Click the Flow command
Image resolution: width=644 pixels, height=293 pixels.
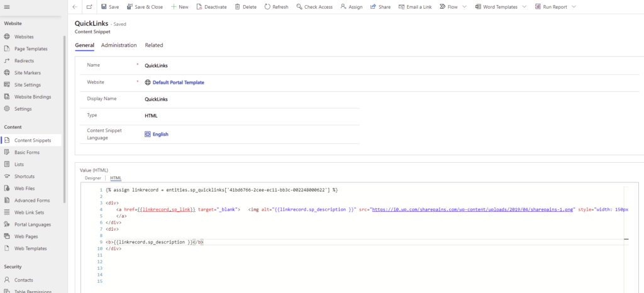coord(448,7)
